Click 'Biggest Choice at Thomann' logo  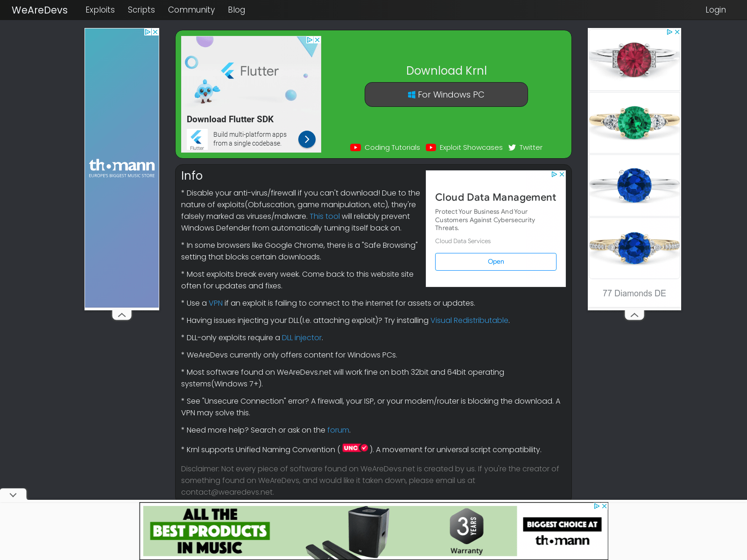pos(562,532)
